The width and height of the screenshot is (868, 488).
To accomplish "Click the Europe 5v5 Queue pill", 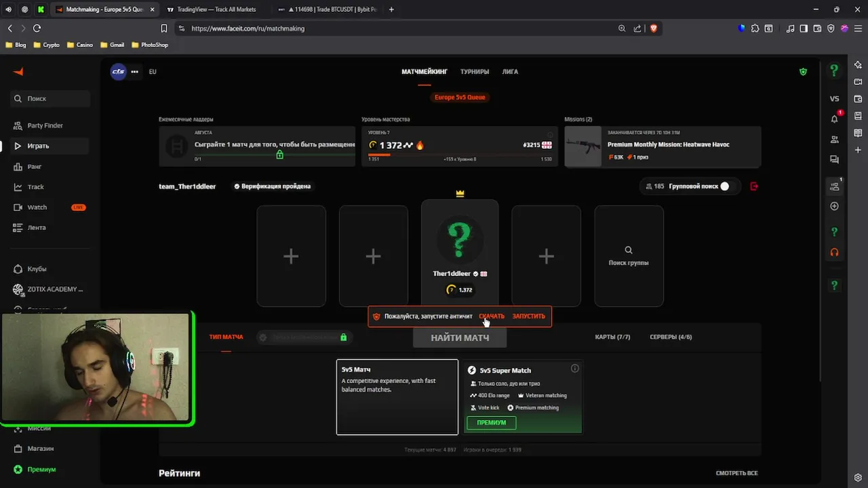I will [460, 97].
